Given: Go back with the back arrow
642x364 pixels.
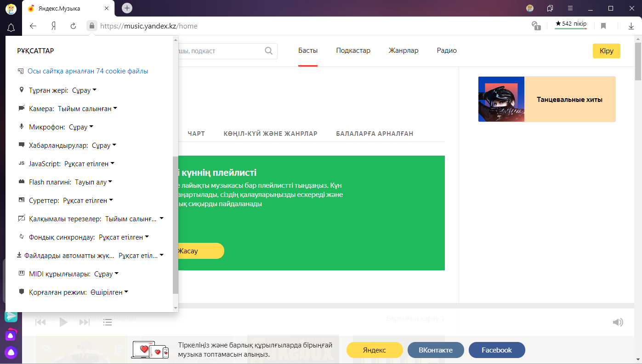Looking at the screenshot, I should coord(33,26).
